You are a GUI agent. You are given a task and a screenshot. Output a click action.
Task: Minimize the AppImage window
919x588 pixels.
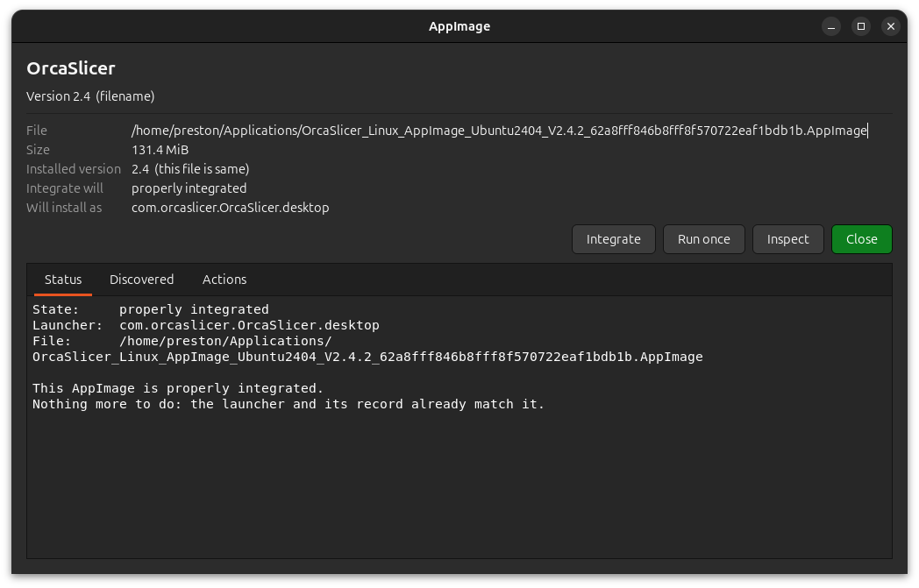(x=830, y=26)
